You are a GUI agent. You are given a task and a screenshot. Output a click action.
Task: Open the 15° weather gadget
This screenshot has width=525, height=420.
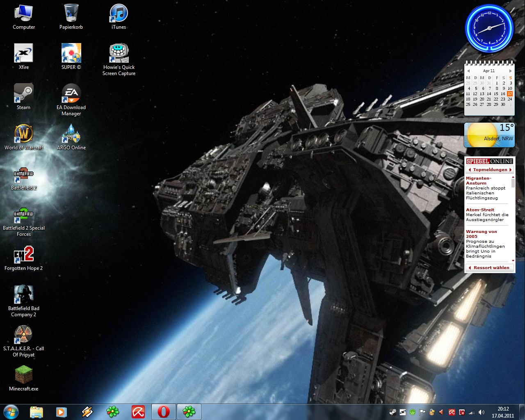(x=489, y=135)
